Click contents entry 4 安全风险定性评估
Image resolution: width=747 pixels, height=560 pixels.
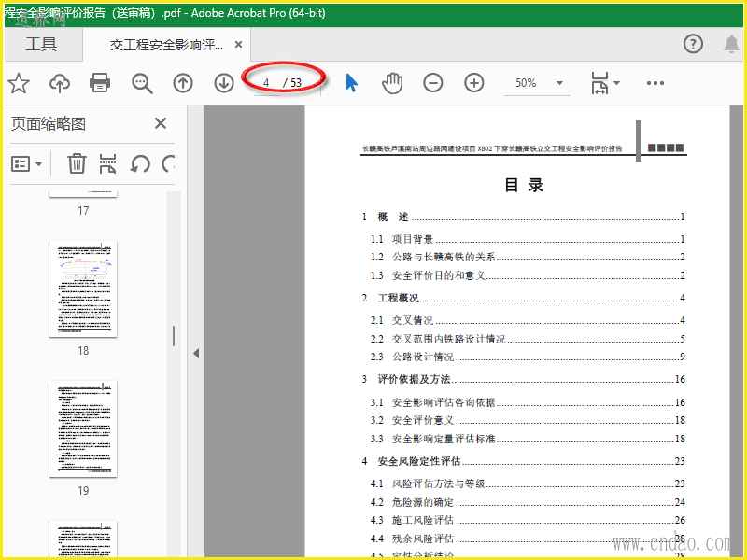(x=523, y=461)
